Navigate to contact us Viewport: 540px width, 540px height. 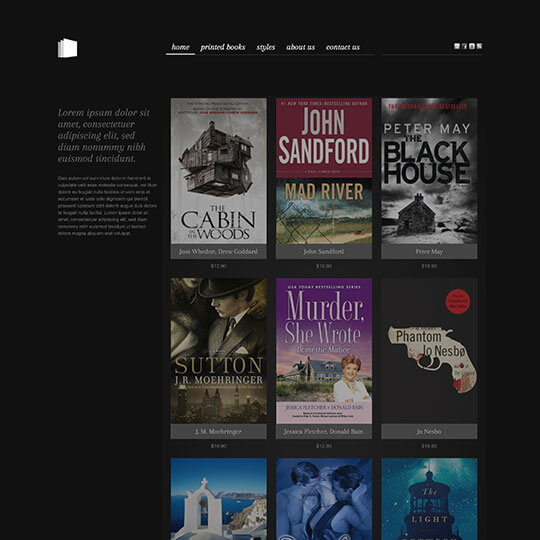pyautogui.click(x=343, y=47)
